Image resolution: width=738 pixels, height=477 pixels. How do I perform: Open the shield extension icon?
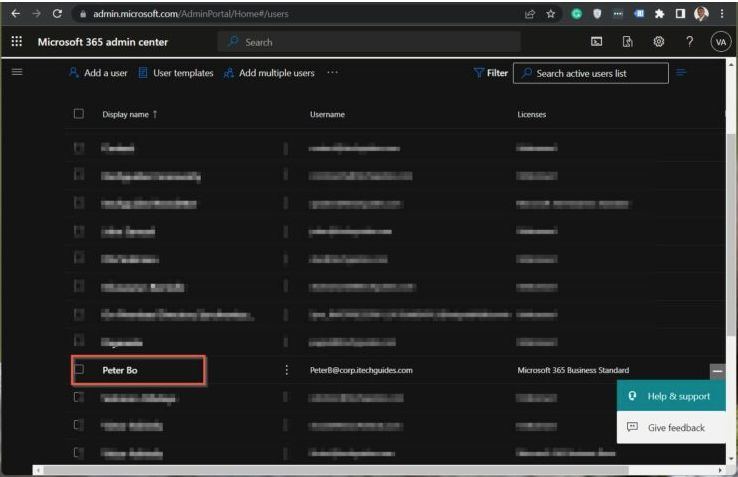[597, 14]
